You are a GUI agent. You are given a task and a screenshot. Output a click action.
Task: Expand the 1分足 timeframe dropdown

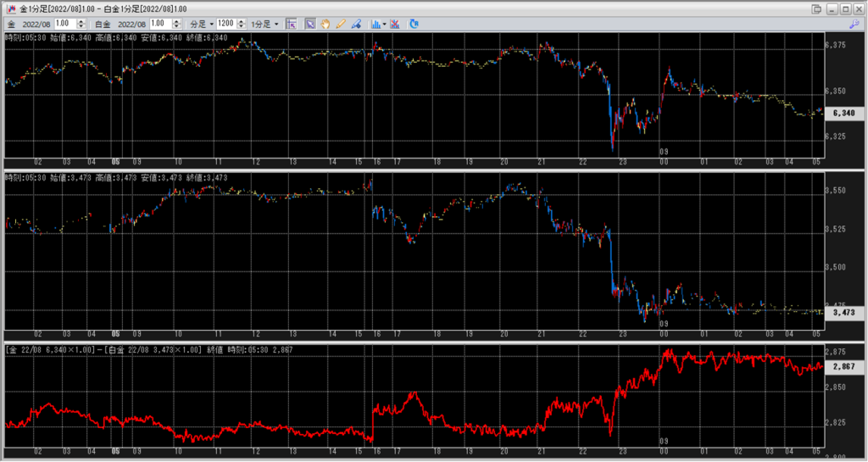click(265, 24)
